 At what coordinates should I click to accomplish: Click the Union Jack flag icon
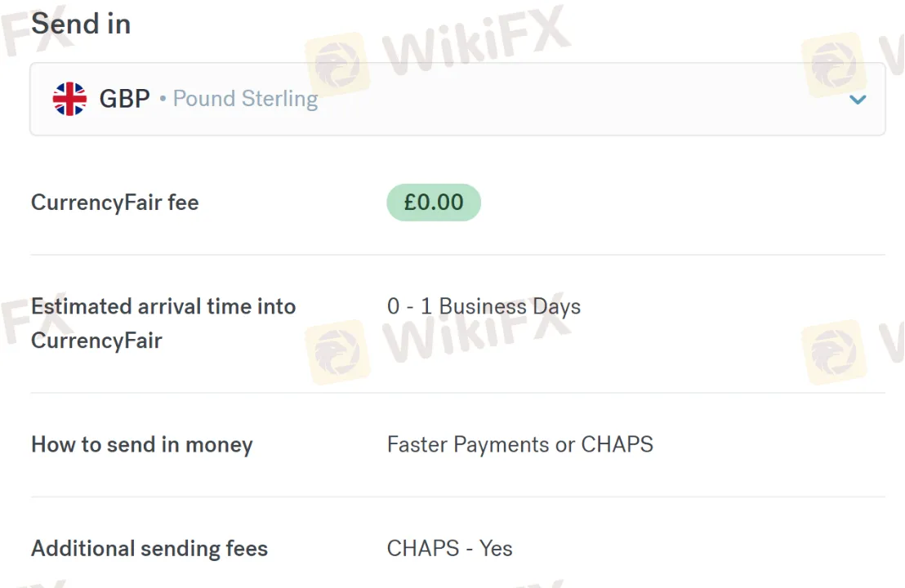tap(69, 99)
